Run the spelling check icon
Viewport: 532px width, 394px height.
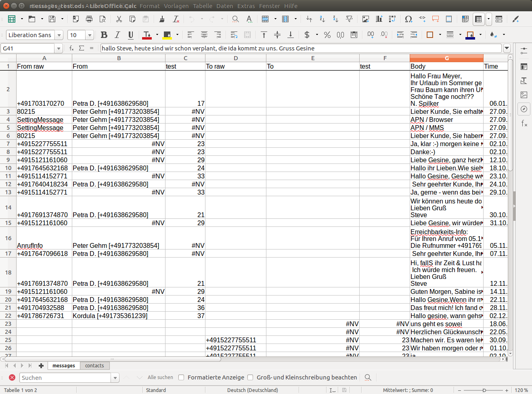249,19
